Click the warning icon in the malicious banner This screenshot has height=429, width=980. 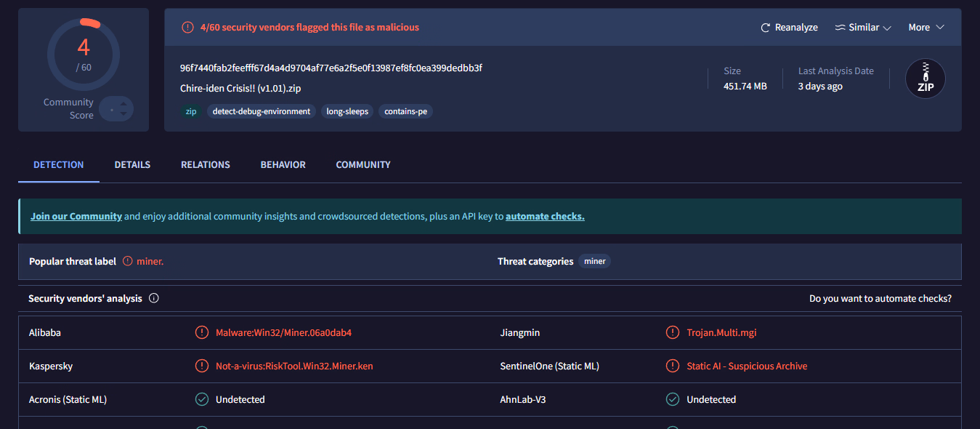(187, 28)
